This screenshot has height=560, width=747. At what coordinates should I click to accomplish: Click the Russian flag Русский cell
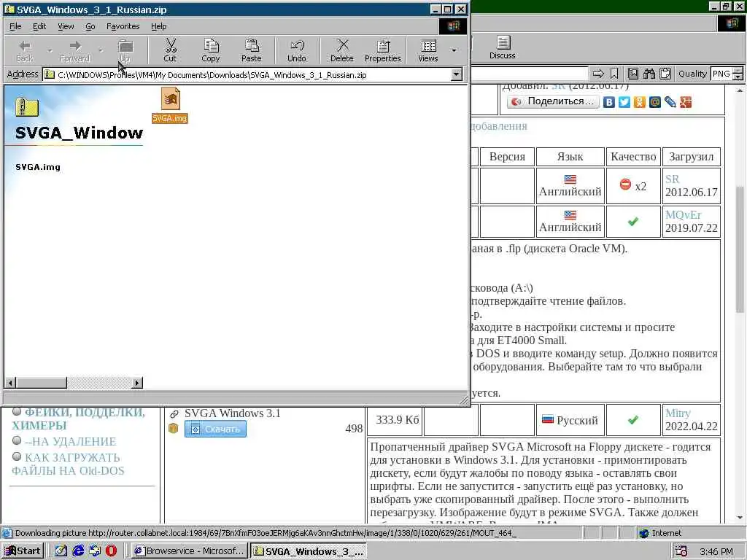point(570,420)
